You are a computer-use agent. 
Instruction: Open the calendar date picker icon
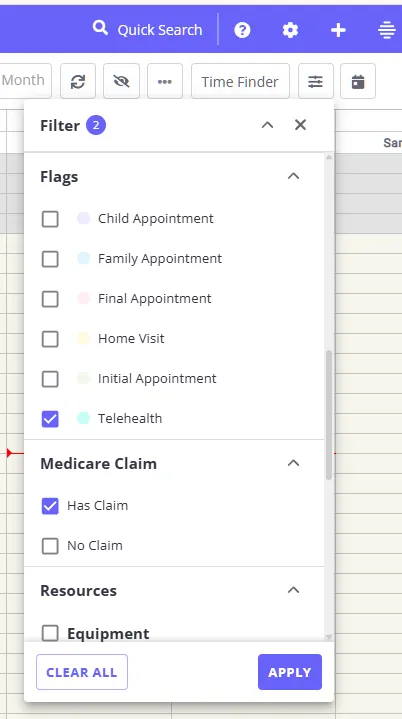358,81
